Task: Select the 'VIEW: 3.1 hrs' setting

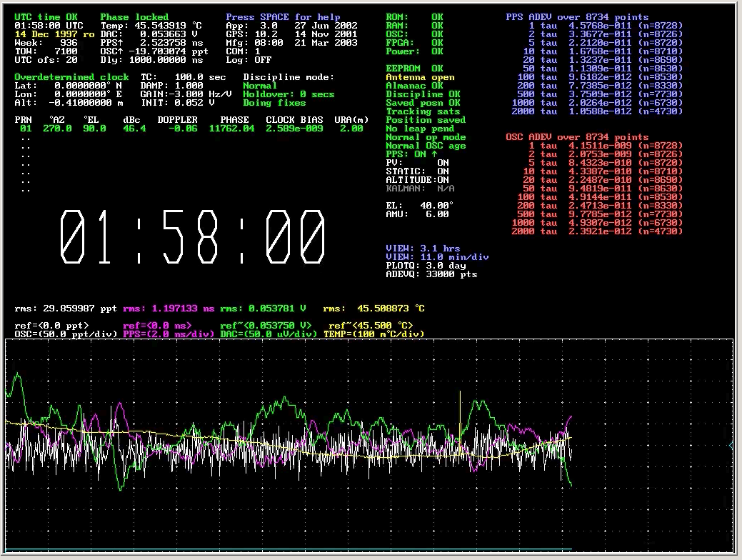Action: coord(423,249)
